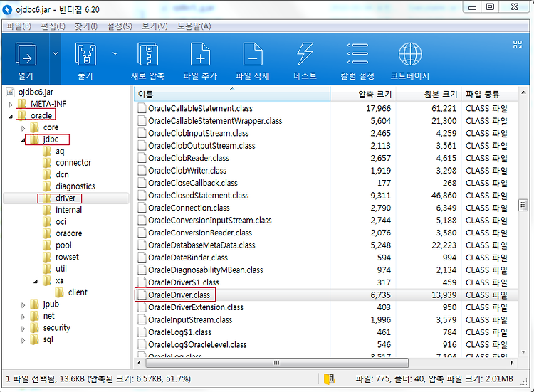The height and width of the screenshot is (392, 534).
Task: Expand the security folder node
Action: 23,329
